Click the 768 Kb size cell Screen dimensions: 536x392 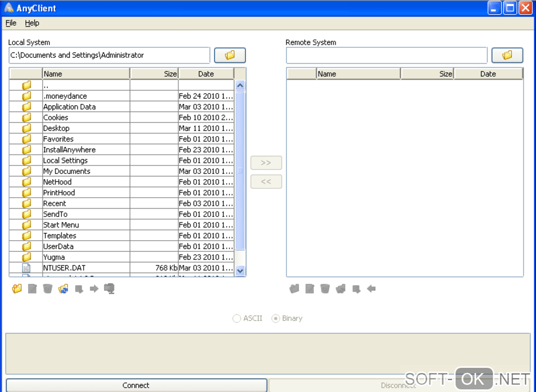click(154, 268)
